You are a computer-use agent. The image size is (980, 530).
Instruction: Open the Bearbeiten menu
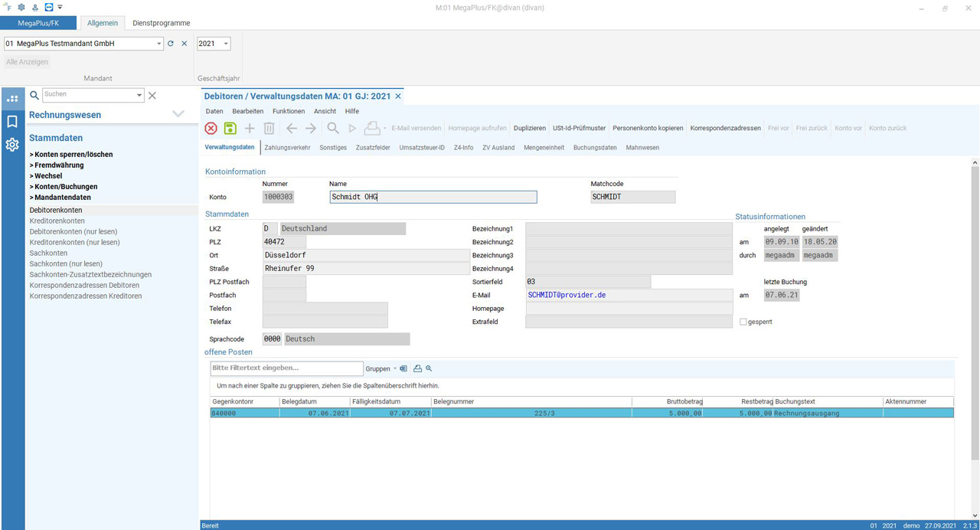point(248,111)
